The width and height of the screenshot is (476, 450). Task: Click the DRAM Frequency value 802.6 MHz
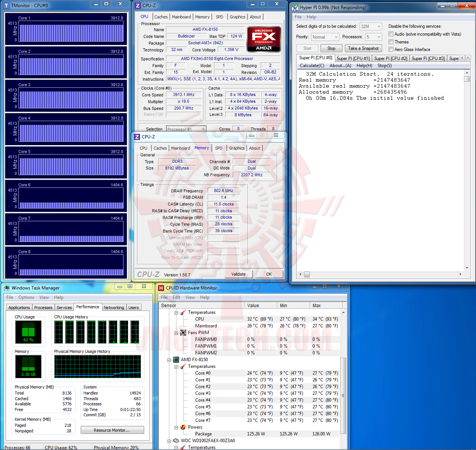click(x=224, y=191)
